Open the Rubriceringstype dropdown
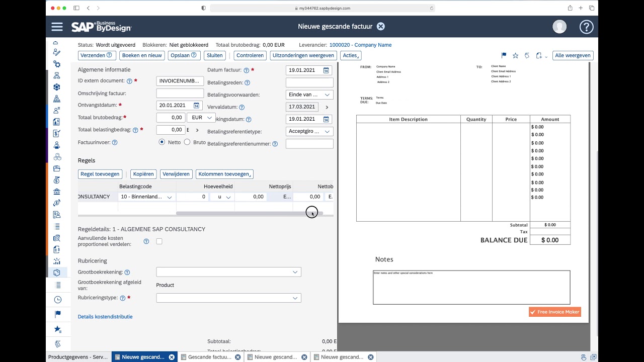 click(295, 298)
